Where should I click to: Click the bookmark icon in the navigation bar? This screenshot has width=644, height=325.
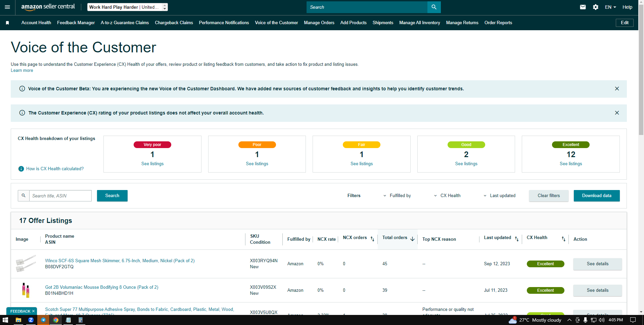[7, 23]
